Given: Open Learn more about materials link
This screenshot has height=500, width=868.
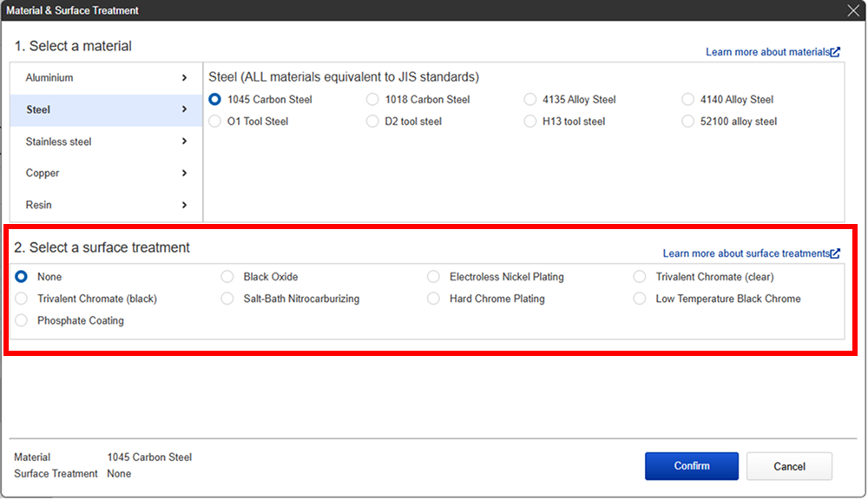Looking at the screenshot, I should (767, 52).
